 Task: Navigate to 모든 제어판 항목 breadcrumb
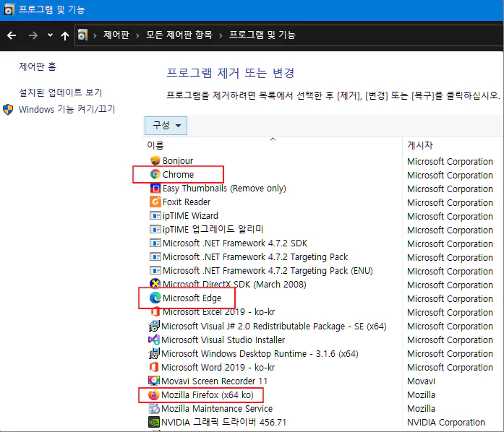pos(179,35)
